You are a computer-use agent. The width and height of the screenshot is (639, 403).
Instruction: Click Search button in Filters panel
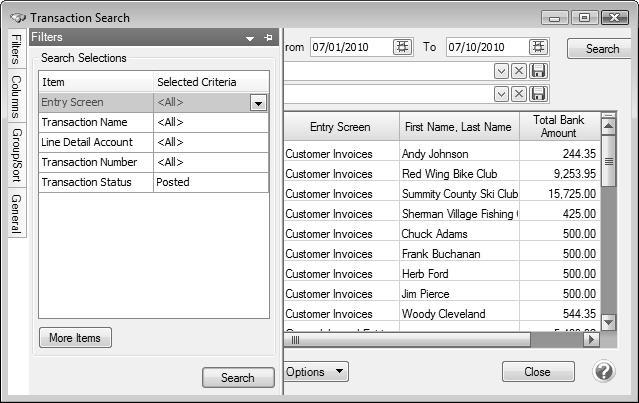click(x=238, y=377)
